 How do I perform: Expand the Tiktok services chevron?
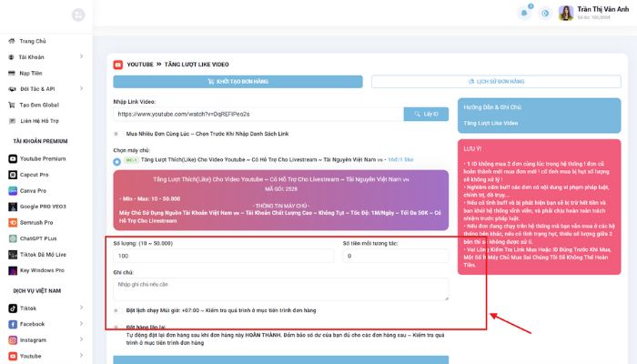pyautogui.click(x=81, y=308)
